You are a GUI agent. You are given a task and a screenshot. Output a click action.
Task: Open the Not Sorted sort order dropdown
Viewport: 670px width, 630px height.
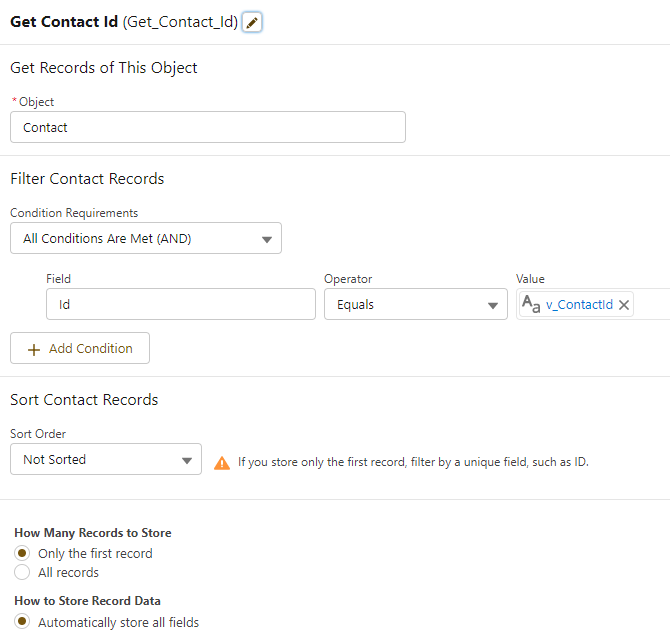click(x=106, y=460)
